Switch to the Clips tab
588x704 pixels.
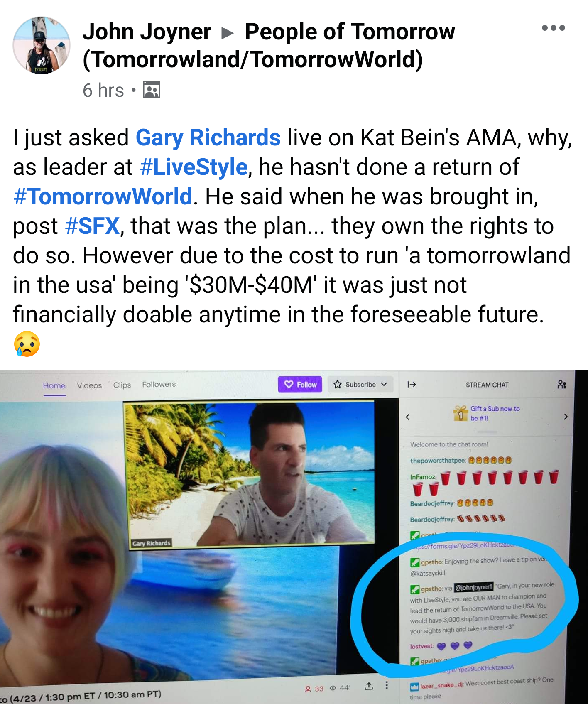pyautogui.click(x=122, y=385)
